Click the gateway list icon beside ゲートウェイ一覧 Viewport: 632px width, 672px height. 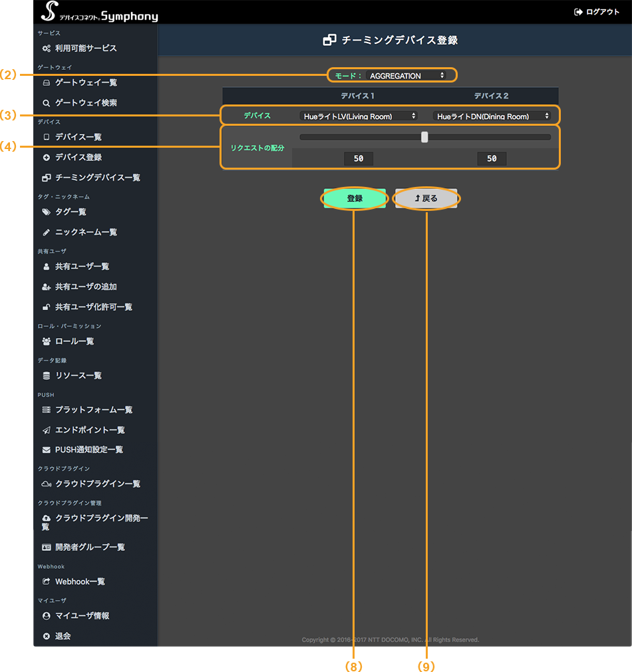tap(47, 83)
